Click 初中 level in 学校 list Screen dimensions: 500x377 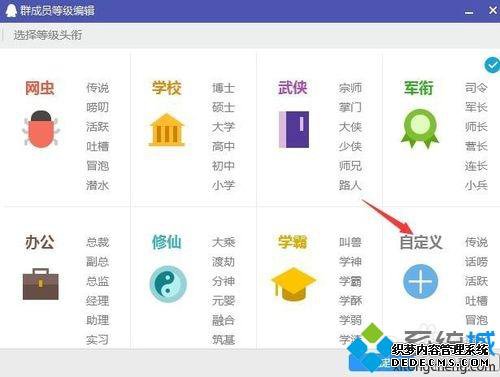coord(223,166)
